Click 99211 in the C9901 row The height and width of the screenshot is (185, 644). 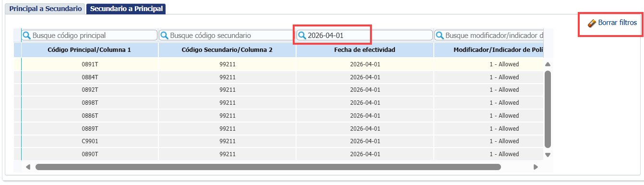[x=227, y=141]
